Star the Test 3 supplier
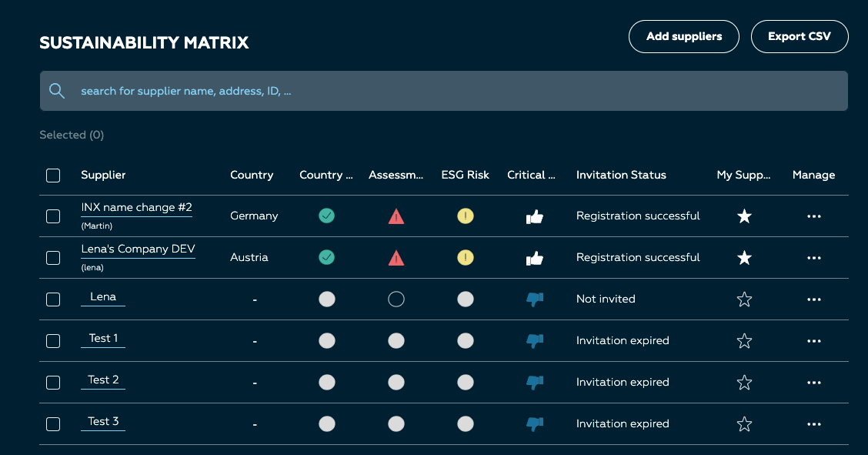868x455 pixels. [x=744, y=424]
